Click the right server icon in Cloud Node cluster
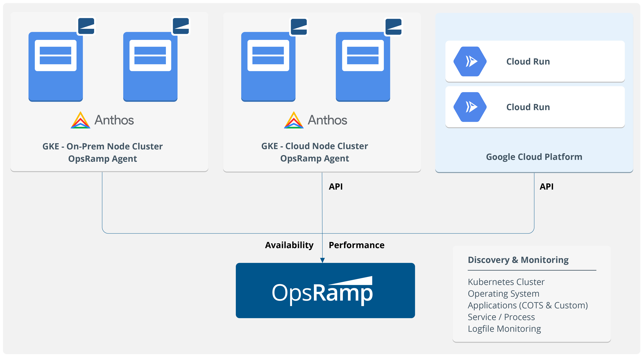The height and width of the screenshot is (359, 644). tap(363, 67)
